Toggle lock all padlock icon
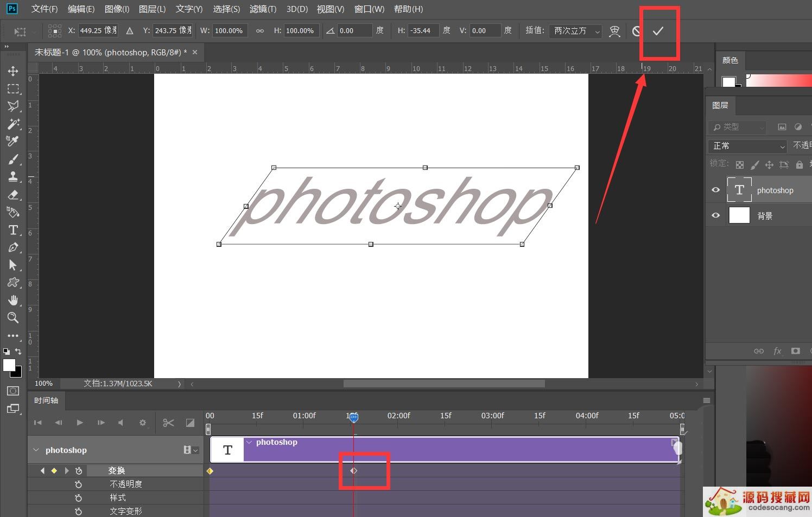 799,164
